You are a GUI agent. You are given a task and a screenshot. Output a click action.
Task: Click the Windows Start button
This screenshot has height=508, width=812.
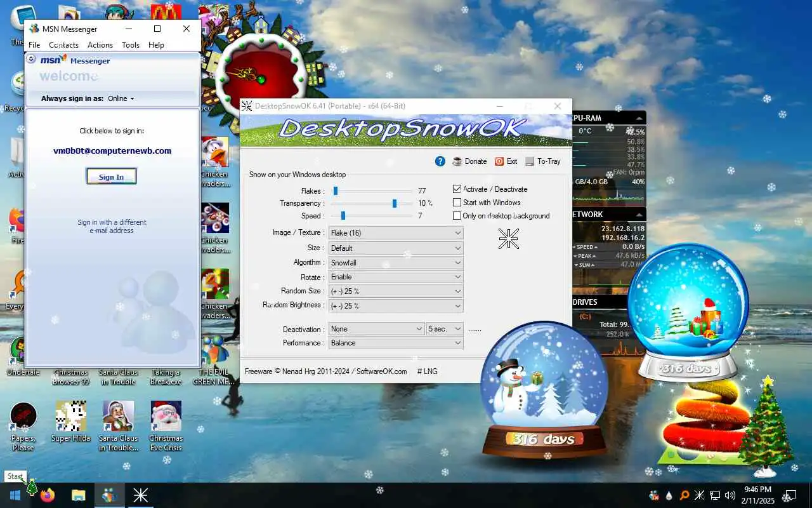click(15, 495)
